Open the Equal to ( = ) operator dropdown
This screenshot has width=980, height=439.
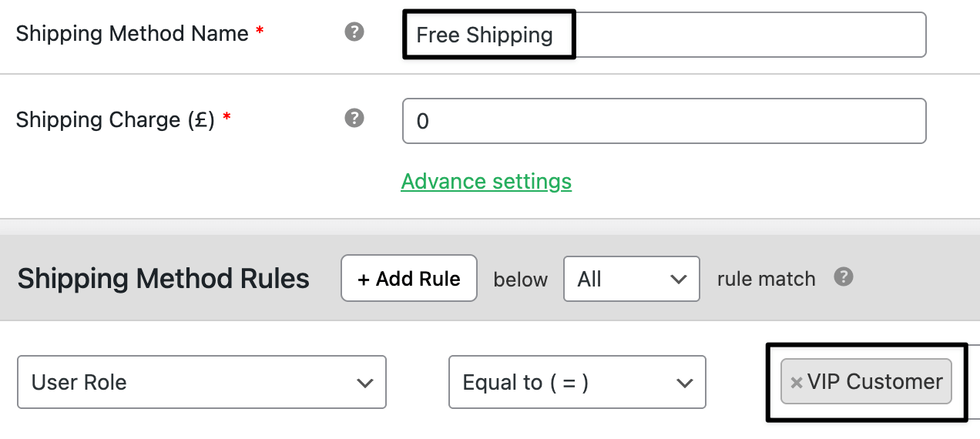point(577,382)
